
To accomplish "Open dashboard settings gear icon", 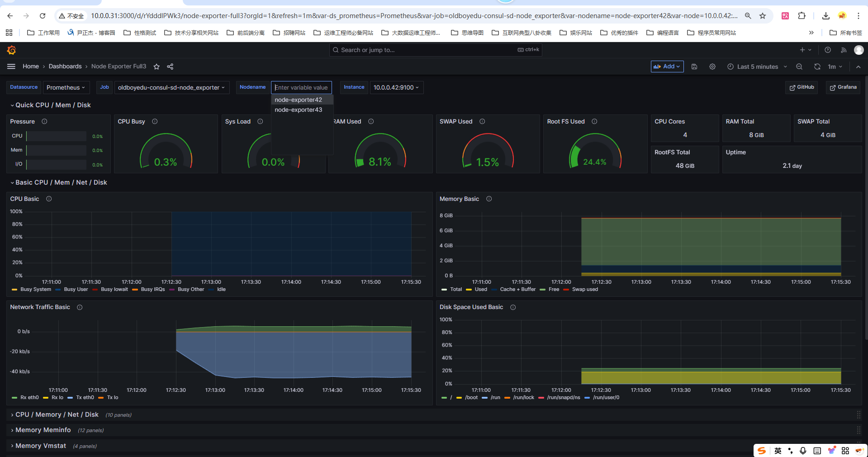I will point(712,67).
